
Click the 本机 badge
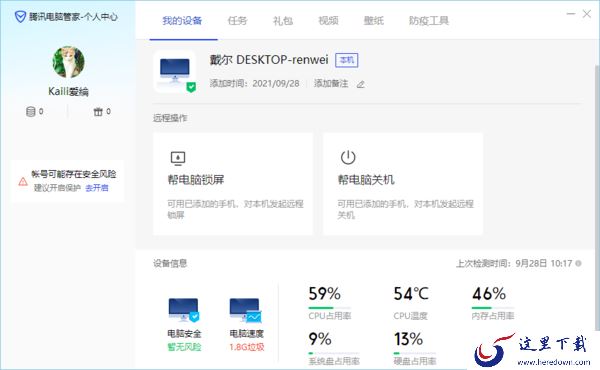347,60
